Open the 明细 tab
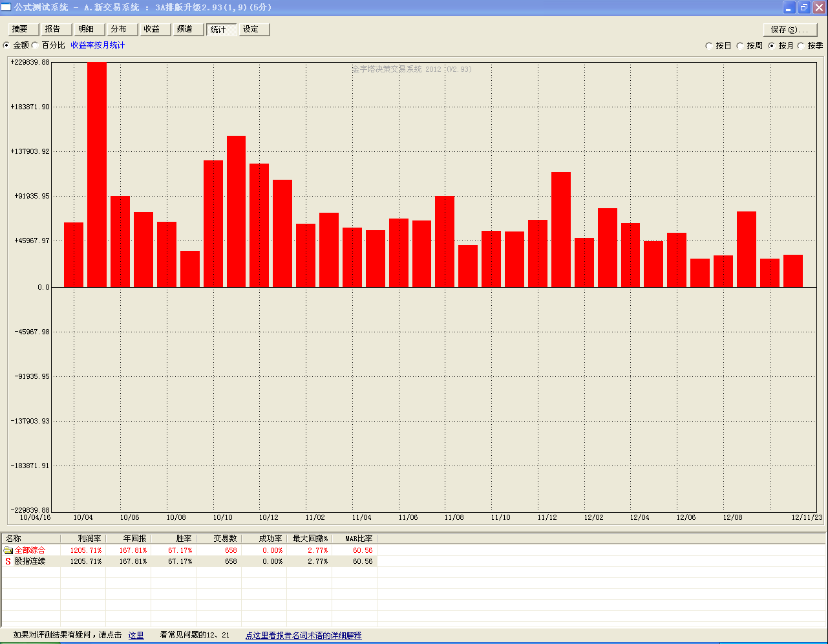The width and height of the screenshot is (828, 644). (x=89, y=29)
